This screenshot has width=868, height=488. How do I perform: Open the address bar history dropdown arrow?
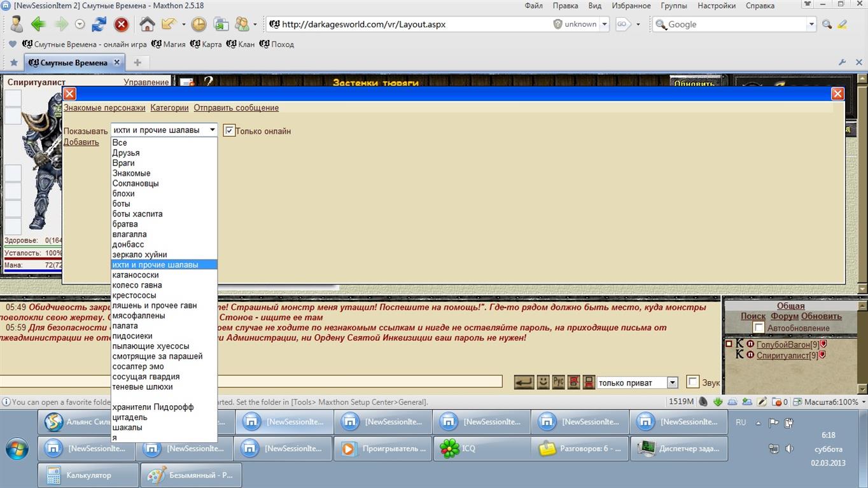[x=604, y=24]
